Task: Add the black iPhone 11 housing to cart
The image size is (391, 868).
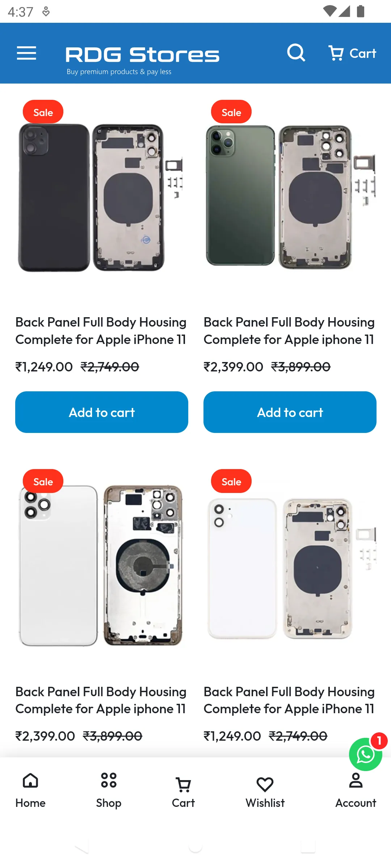Action: click(x=101, y=412)
